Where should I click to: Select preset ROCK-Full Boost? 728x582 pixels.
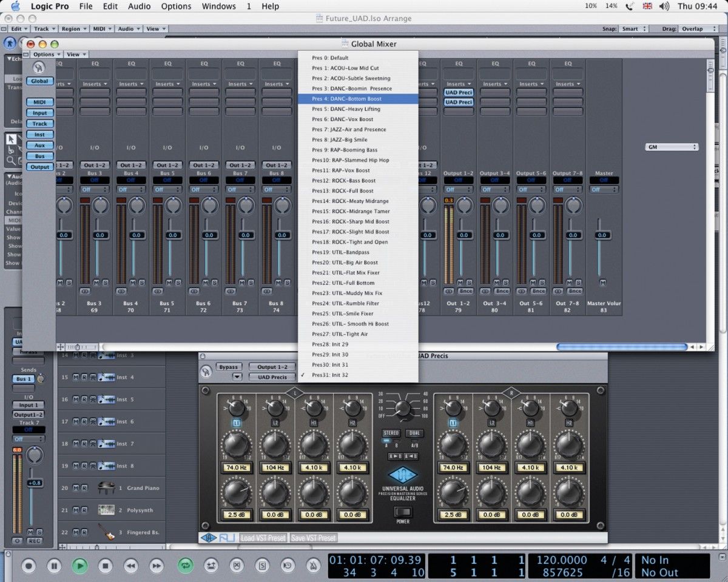pos(357,191)
